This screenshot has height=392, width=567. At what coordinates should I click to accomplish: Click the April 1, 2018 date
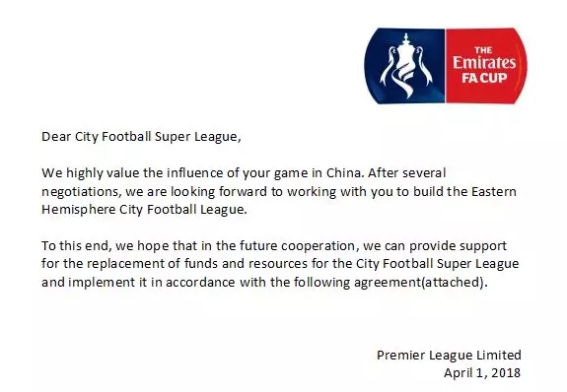coord(482,373)
